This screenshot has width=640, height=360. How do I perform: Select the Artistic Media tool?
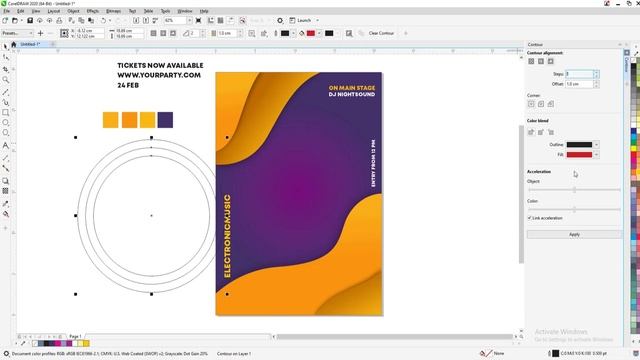[x=6, y=102]
